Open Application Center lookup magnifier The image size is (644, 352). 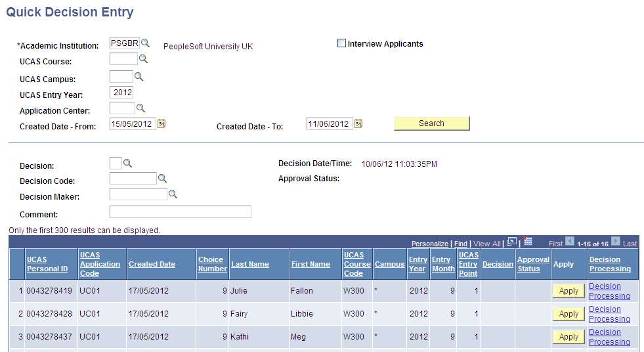click(x=141, y=108)
